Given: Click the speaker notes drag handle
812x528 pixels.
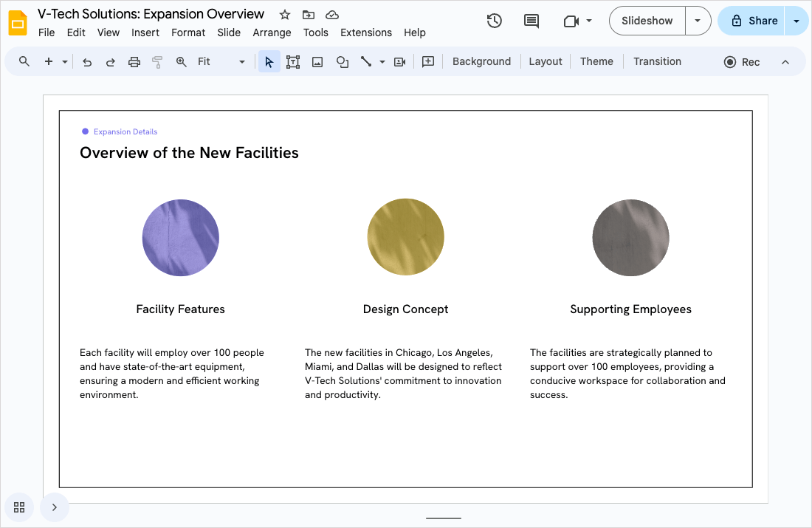Looking at the screenshot, I should 444,518.
